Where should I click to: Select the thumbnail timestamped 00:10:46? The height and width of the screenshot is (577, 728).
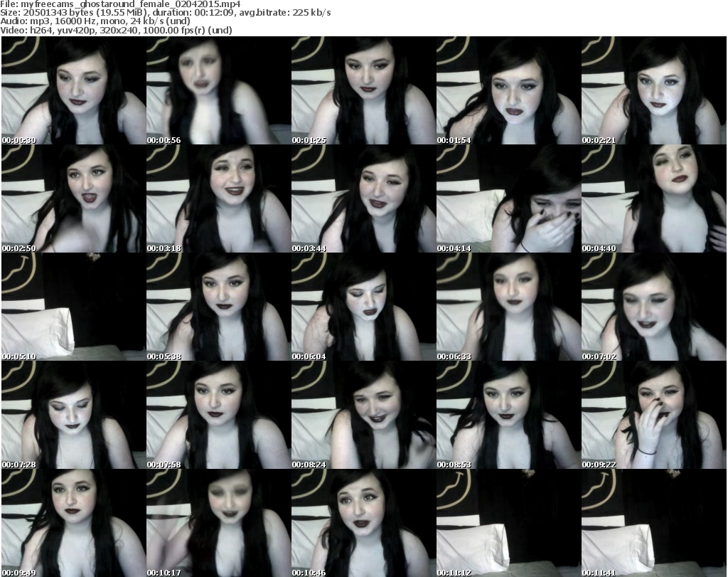click(x=363, y=523)
